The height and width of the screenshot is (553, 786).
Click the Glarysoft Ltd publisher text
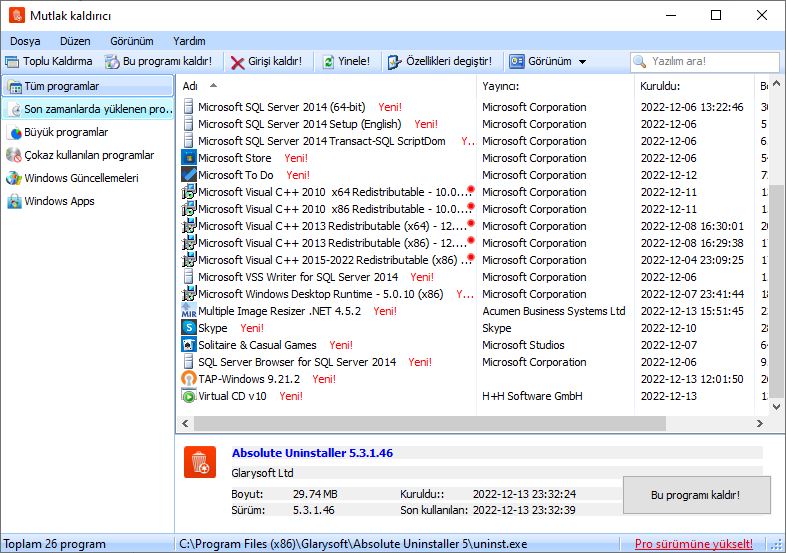coord(263,473)
